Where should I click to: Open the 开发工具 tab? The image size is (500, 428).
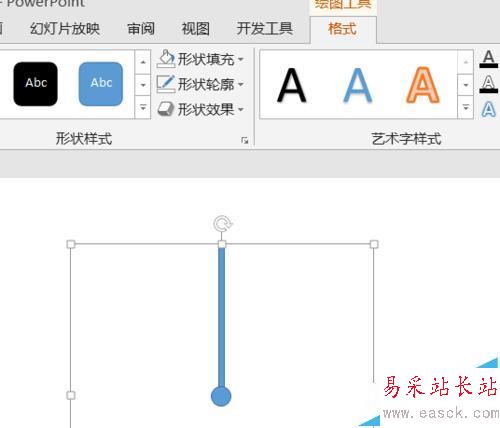coord(265,29)
